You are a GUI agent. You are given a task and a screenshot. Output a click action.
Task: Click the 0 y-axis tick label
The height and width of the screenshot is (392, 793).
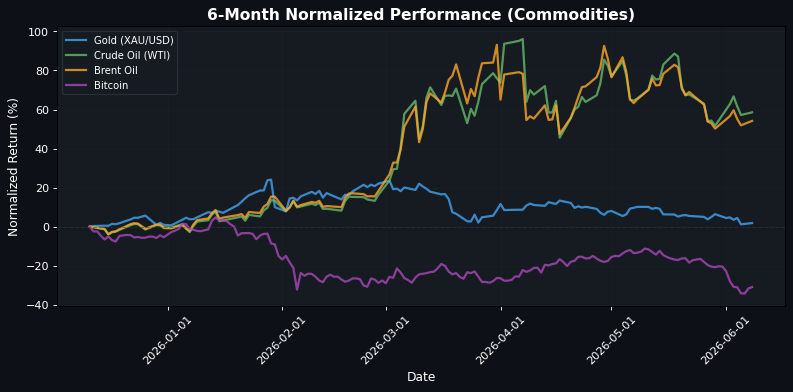[46, 228]
